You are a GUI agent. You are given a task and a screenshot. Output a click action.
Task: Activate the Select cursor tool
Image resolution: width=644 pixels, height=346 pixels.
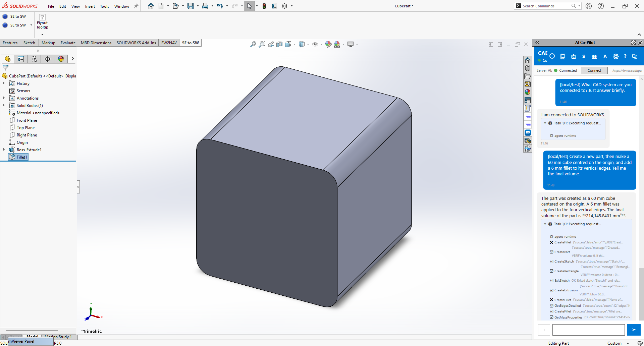click(x=250, y=6)
